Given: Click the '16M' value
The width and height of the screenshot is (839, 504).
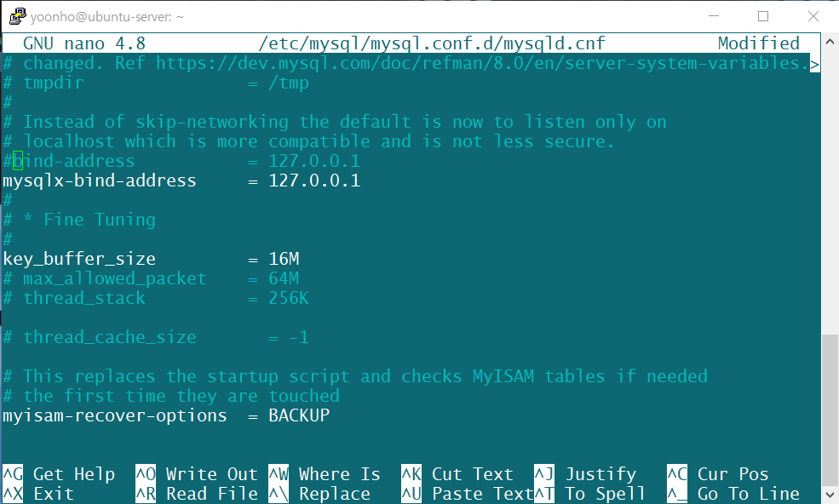Looking at the screenshot, I should (284, 259).
